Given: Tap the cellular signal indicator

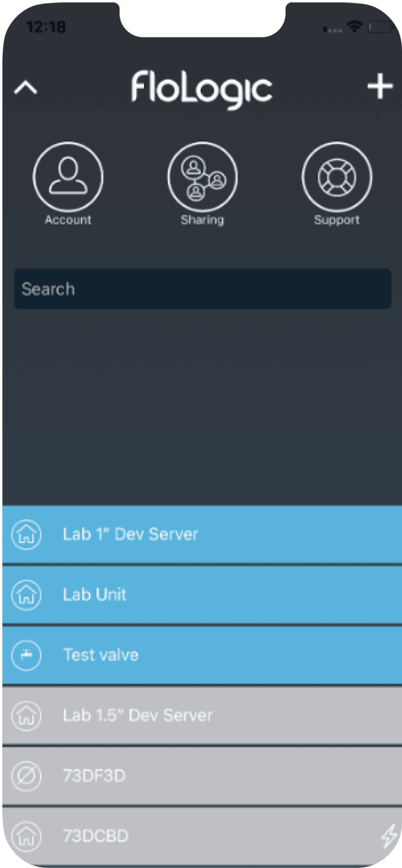Looking at the screenshot, I should (x=333, y=29).
